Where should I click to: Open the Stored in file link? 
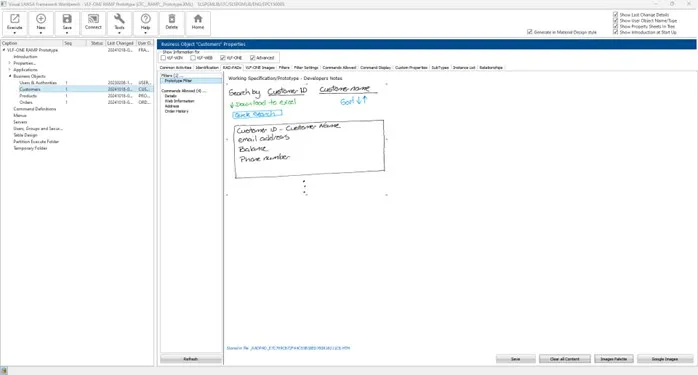[288, 348]
